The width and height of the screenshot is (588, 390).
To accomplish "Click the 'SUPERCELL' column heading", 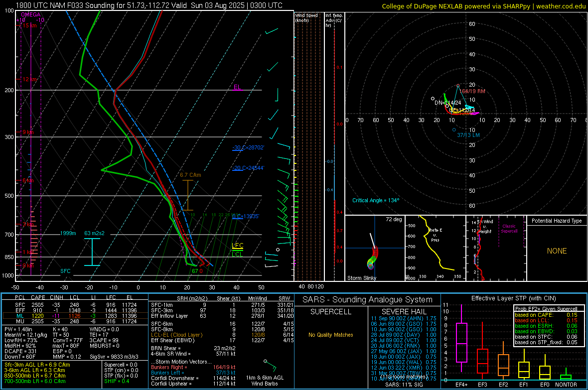I will click(x=331, y=312).
